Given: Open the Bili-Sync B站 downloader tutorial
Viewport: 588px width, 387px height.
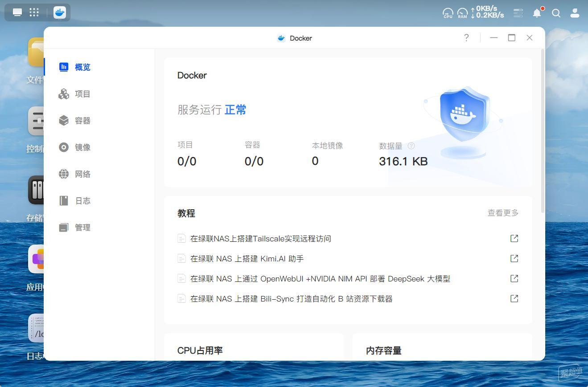Looking at the screenshot, I should click(x=292, y=299).
